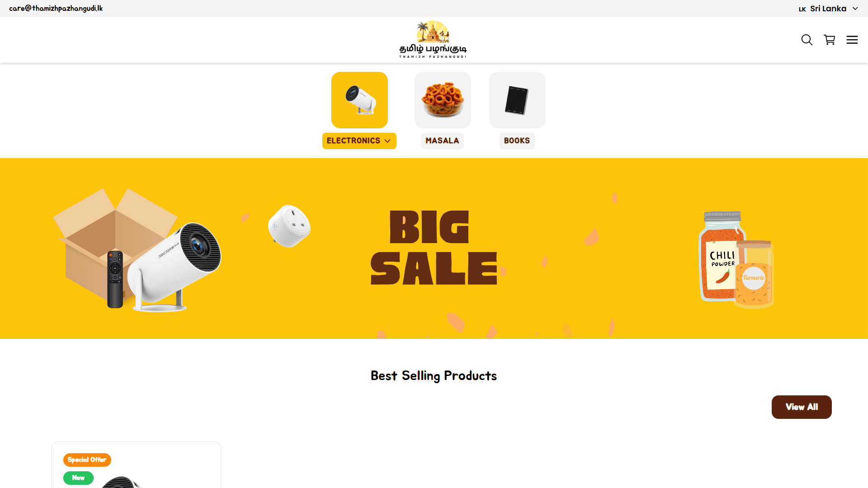Screen dimensions: 868x488
Task: Select the Masala snack bowl tile
Action: tap(443, 100)
